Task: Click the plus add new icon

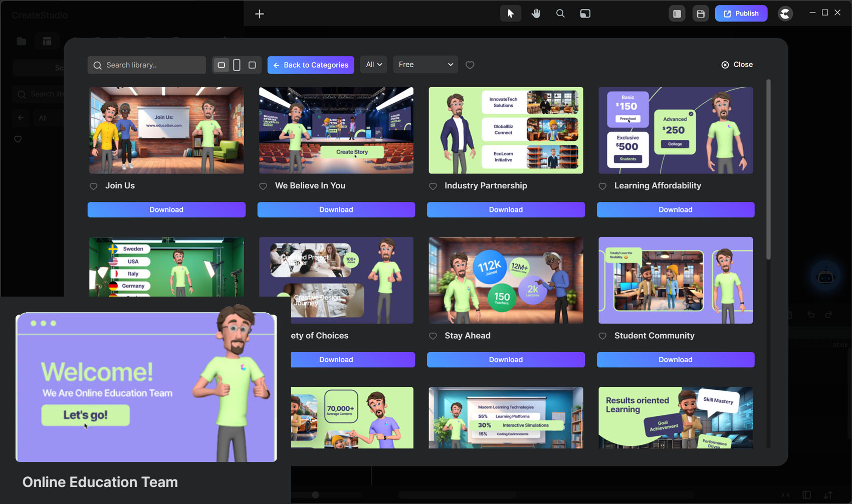Action: pos(259,14)
